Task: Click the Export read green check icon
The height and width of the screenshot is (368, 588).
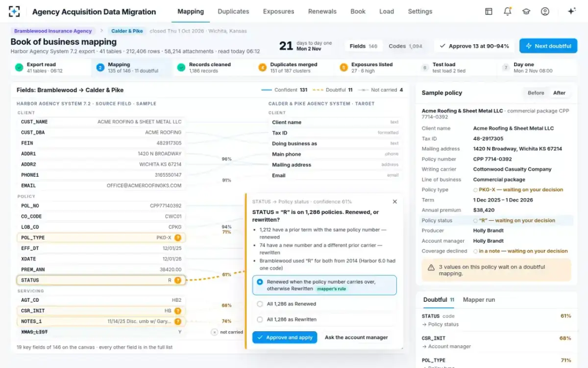Action: click(x=19, y=68)
